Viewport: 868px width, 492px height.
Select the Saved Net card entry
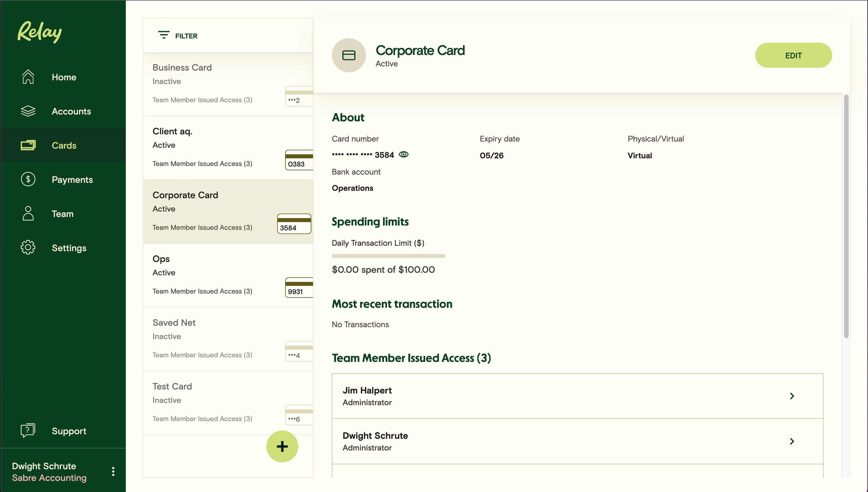pyautogui.click(x=228, y=339)
